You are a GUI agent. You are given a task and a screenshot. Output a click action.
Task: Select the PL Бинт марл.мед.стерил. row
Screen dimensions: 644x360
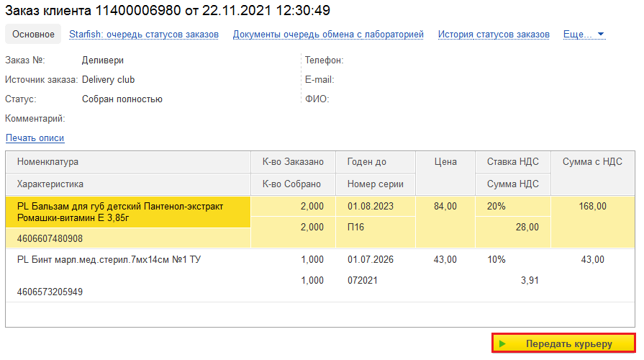(109, 259)
